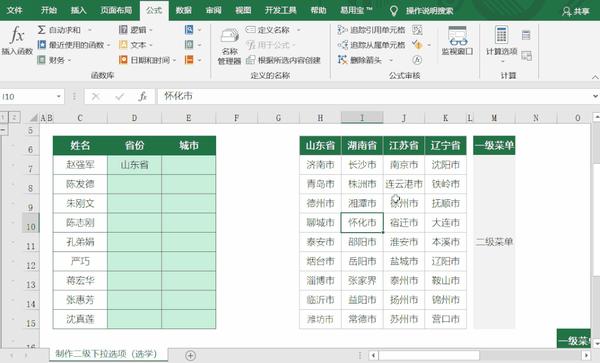Click the 插入函数 fx icon
This screenshot has height=363, width=600.
click(17, 40)
